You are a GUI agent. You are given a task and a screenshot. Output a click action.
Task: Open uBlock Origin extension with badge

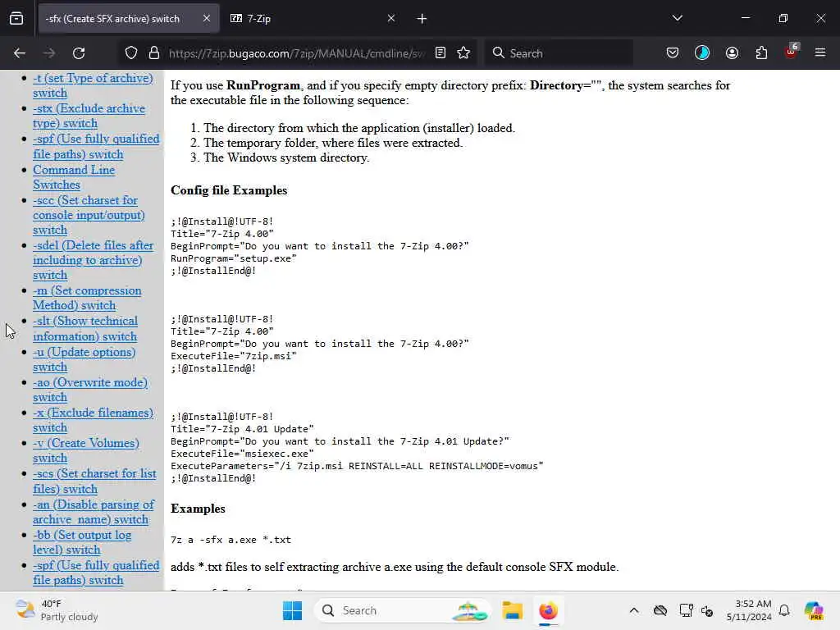click(792, 52)
